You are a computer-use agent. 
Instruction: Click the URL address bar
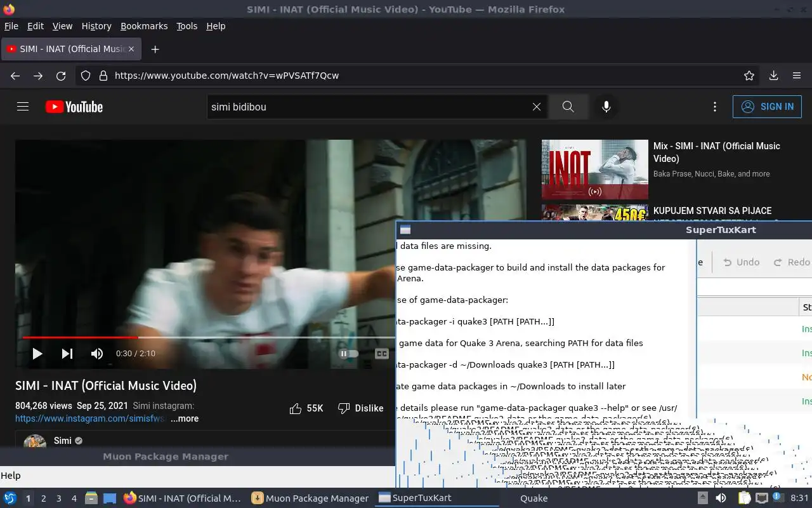[x=419, y=76]
